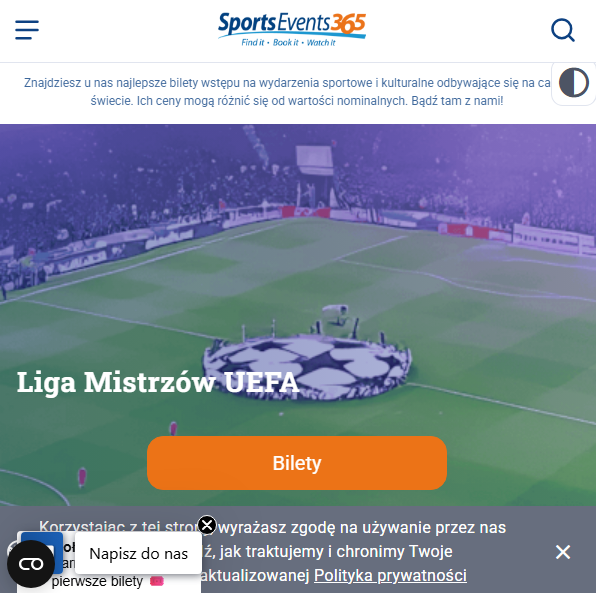Click the Napisz do nas message bubble

[x=138, y=553]
